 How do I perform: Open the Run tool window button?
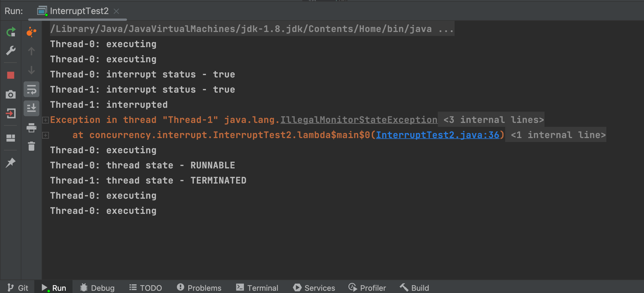click(x=54, y=288)
